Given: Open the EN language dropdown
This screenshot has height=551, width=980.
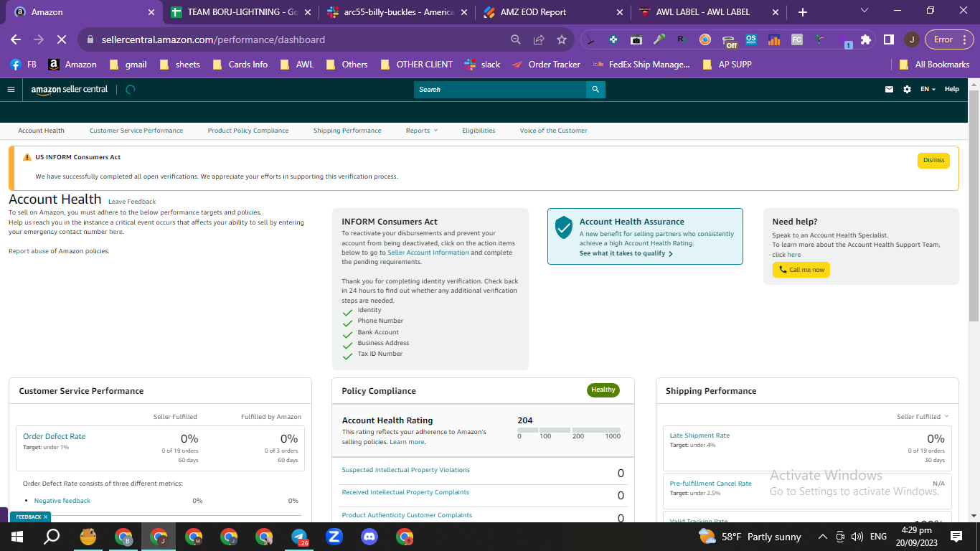Looking at the screenshot, I should [x=928, y=90].
